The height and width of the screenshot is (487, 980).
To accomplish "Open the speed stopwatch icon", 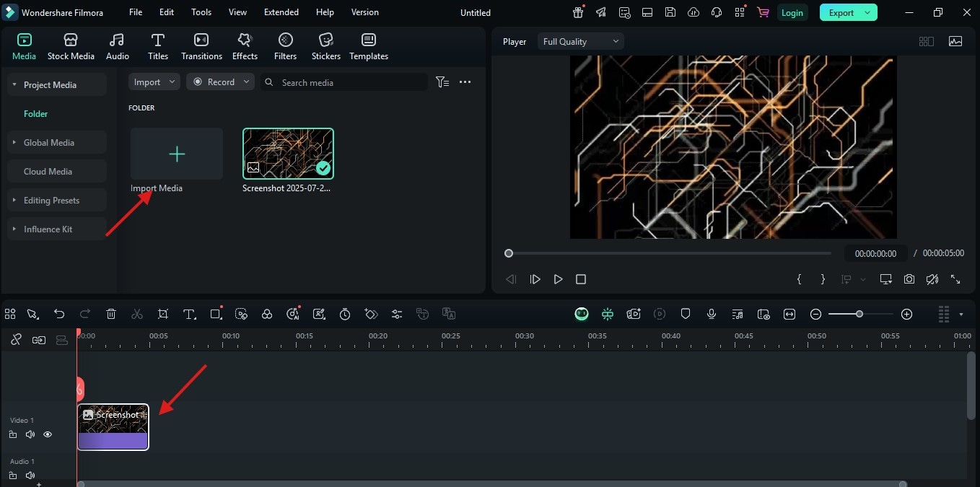I will pyautogui.click(x=345, y=314).
